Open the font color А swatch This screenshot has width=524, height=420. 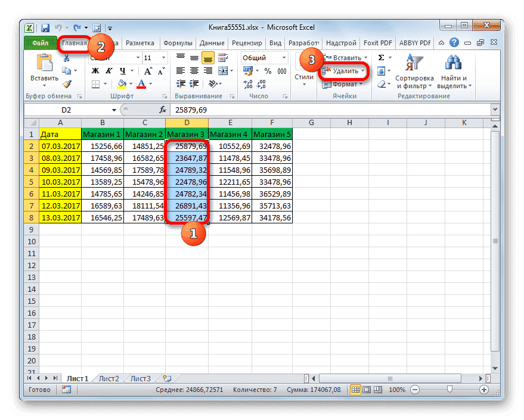click(141, 83)
